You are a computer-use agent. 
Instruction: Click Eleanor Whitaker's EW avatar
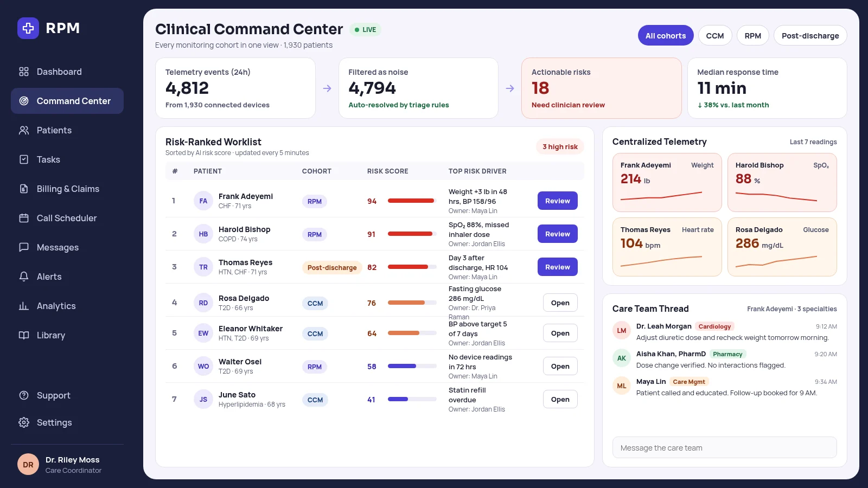point(203,333)
